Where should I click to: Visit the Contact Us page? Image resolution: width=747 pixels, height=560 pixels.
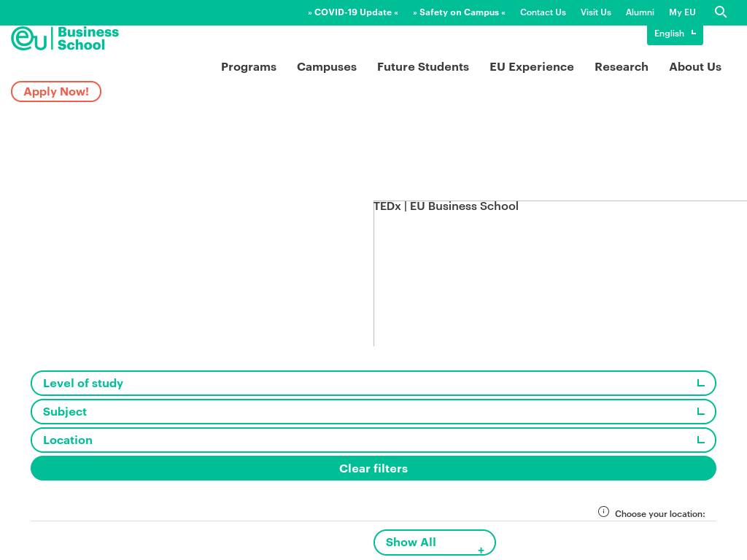[x=543, y=12]
